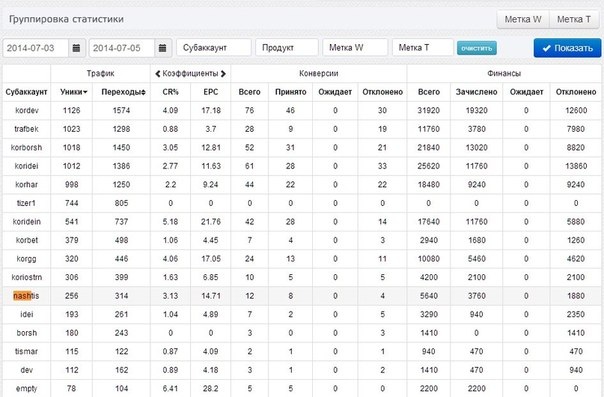This screenshot has height=397, width=604.
Task: Click koridein EPC value 21.76
Action: tap(211, 221)
